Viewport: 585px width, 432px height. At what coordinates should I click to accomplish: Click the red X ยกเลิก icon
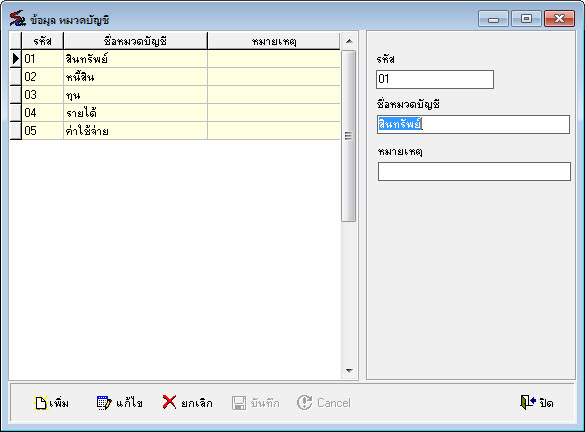[169, 402]
